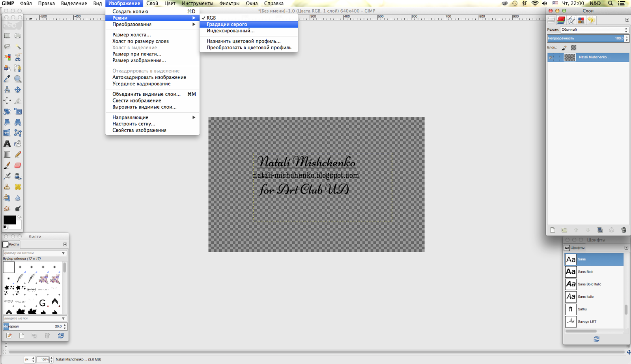Image resolution: width=631 pixels, height=364 pixels.
Task: Pick the Free Select lasso tool
Action: (x=7, y=46)
